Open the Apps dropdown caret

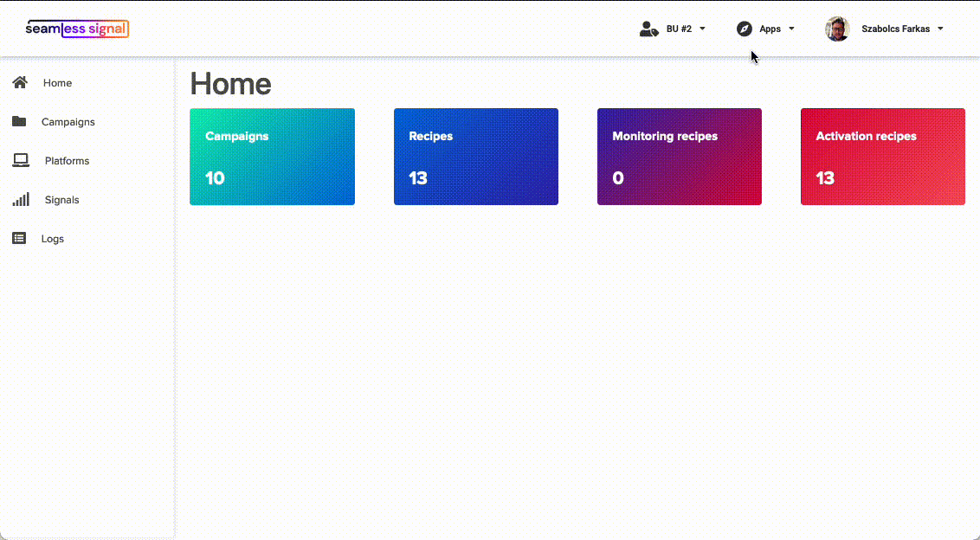click(791, 29)
